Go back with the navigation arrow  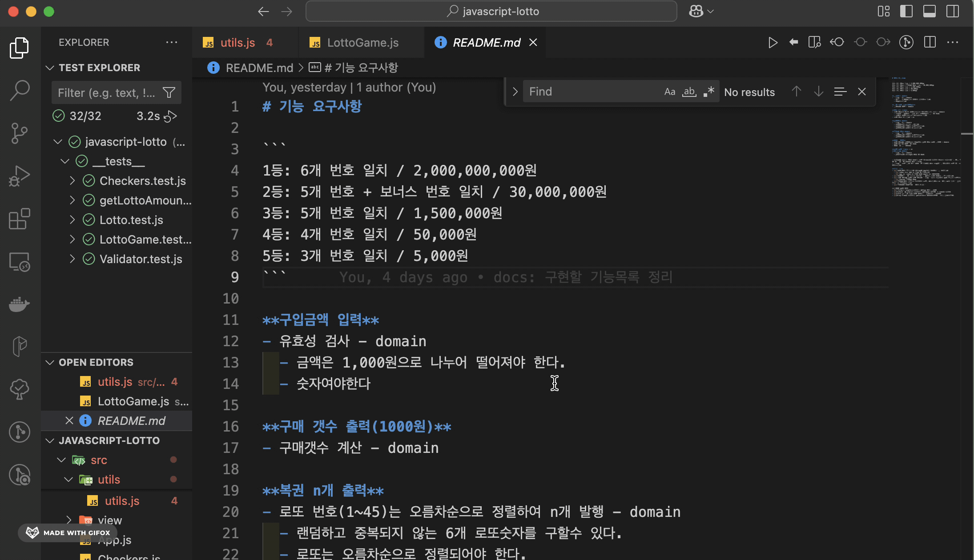click(x=263, y=11)
